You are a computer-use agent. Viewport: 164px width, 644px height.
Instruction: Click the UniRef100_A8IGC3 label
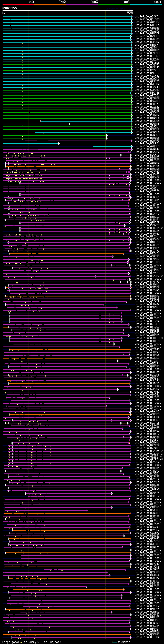click(x=147, y=327)
